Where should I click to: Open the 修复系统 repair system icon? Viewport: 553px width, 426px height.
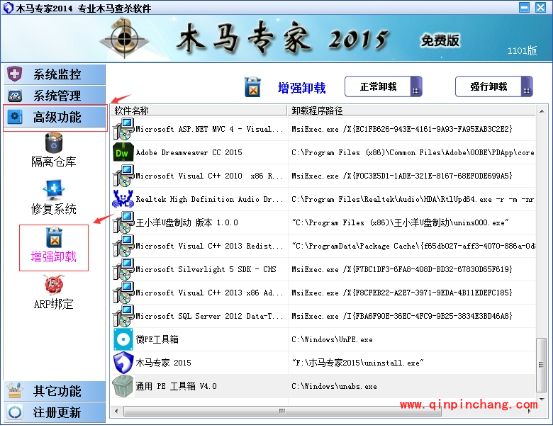coord(54,190)
